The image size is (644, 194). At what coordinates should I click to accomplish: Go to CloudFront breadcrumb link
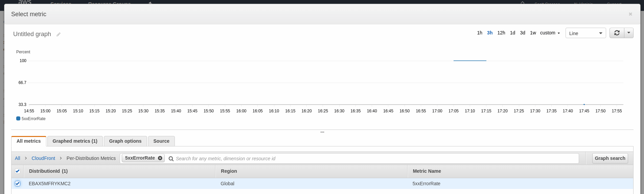pyautogui.click(x=43, y=158)
